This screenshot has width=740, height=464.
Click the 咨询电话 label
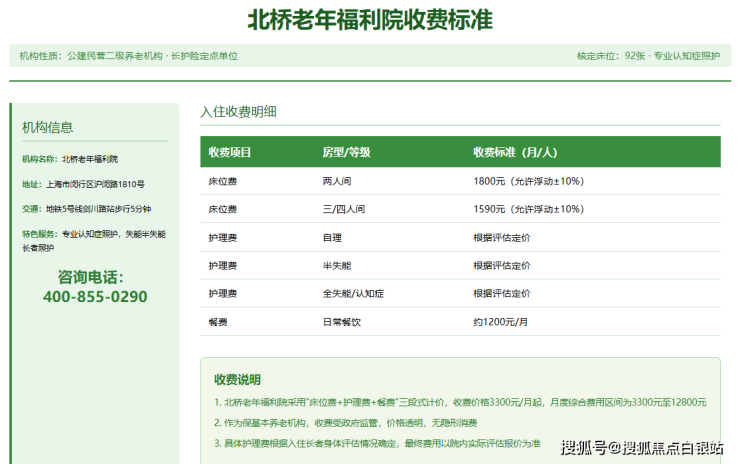pyautogui.click(x=91, y=277)
